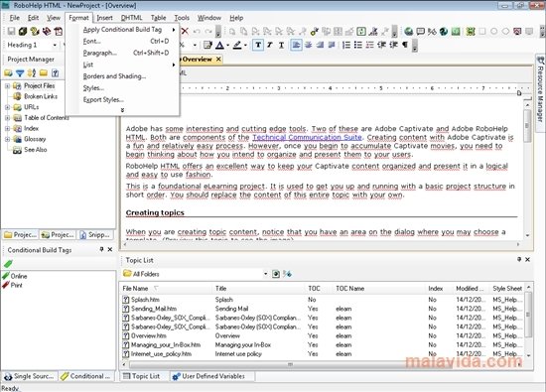This screenshot has height=392, width=546.
Task: Click the Topic List horizontal scrollbar thumb
Action: click(290, 364)
